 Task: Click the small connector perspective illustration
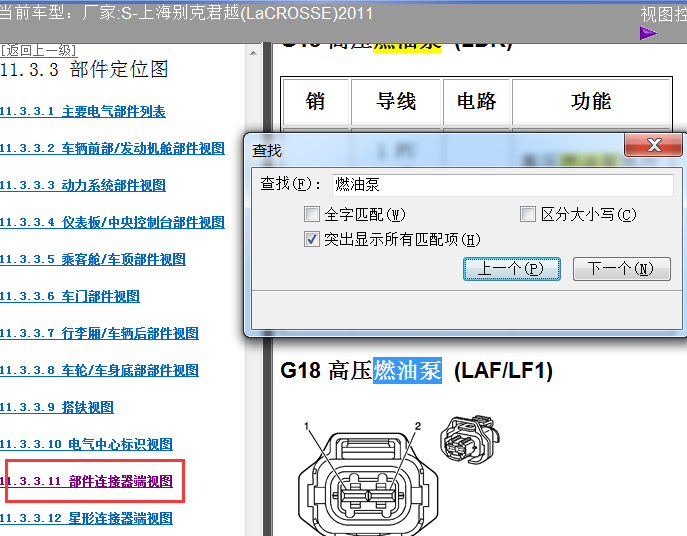coord(470,440)
